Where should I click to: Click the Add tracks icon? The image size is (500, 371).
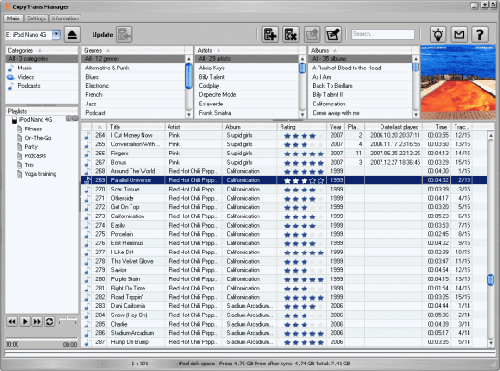270,34
